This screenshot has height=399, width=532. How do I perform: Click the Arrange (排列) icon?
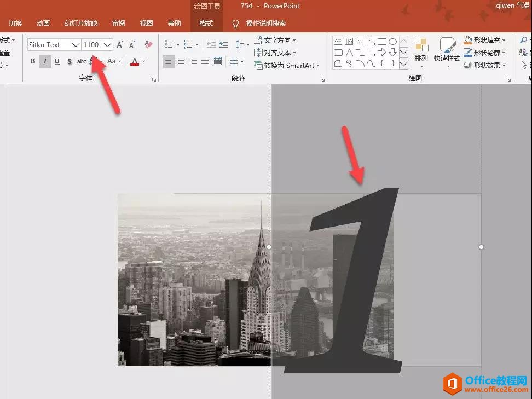(421, 49)
